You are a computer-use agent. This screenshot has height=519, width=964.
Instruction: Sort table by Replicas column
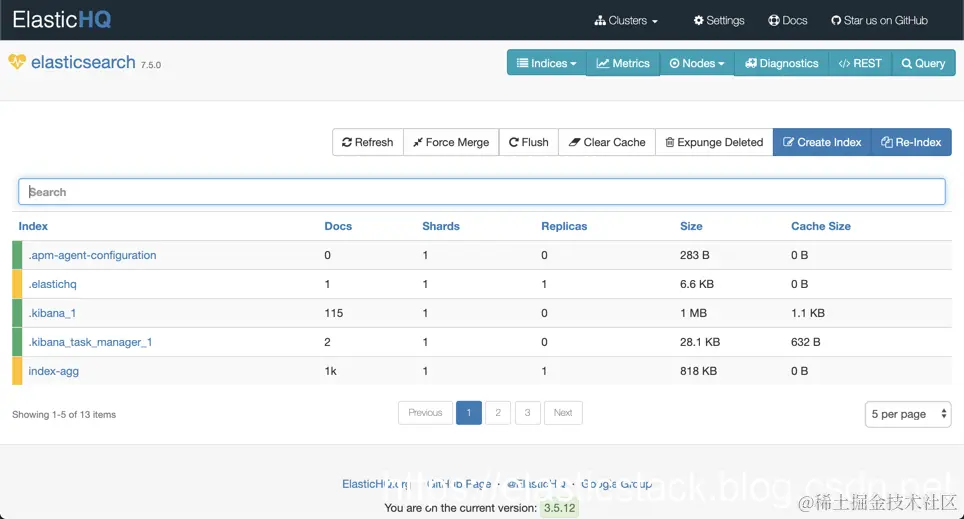(564, 226)
